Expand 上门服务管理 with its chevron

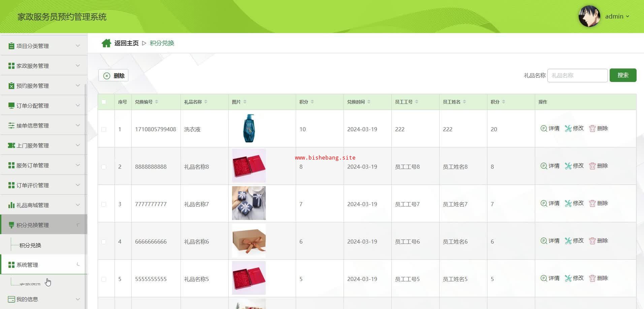pos(78,145)
